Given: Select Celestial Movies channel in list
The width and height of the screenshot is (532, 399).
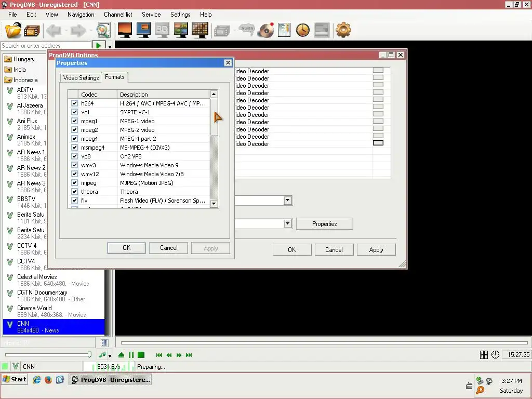Looking at the screenshot, I should [53, 280].
